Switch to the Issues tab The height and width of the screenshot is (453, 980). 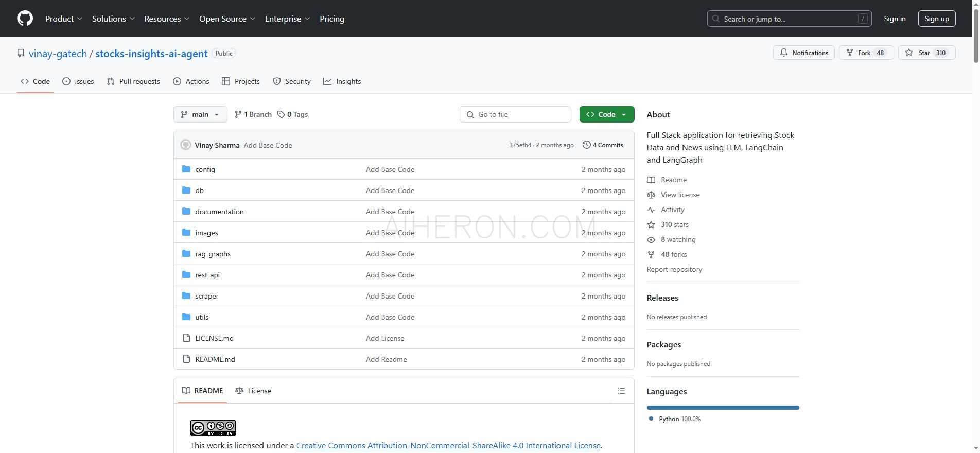[78, 81]
